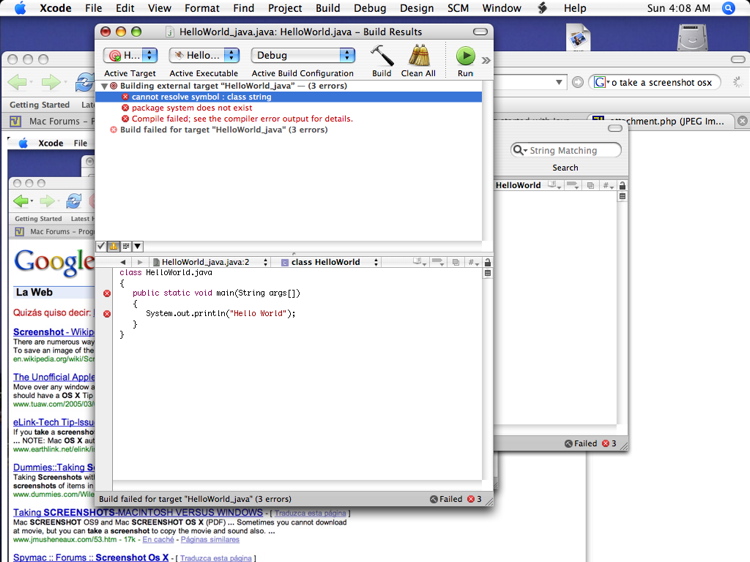Click the editor split view icon

tap(487, 273)
